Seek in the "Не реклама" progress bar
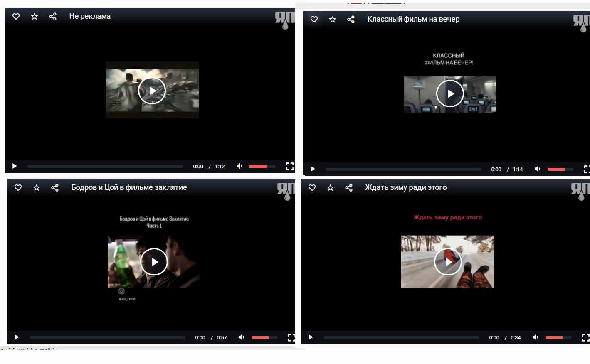Image resolution: width=590 pixels, height=364 pixels. tap(105, 166)
